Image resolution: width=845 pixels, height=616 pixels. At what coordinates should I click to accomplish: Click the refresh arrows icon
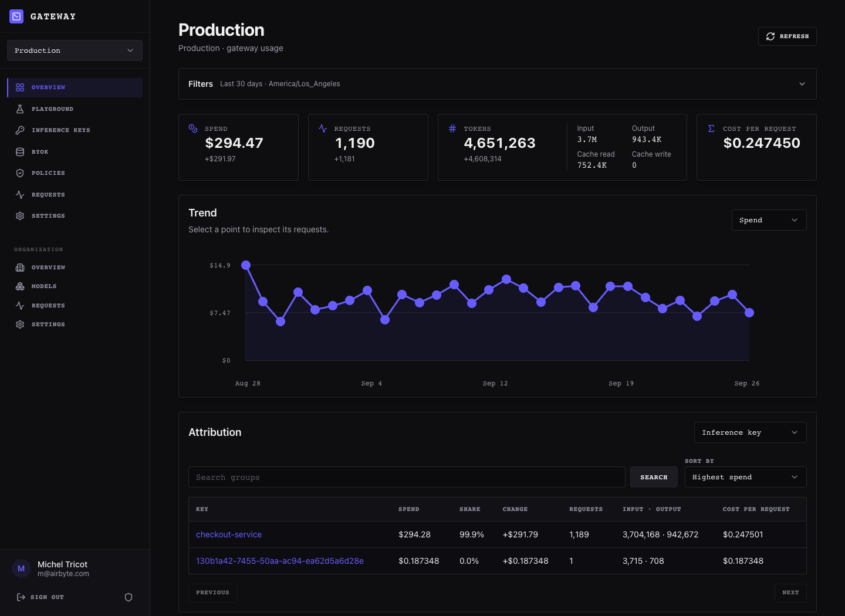(770, 36)
